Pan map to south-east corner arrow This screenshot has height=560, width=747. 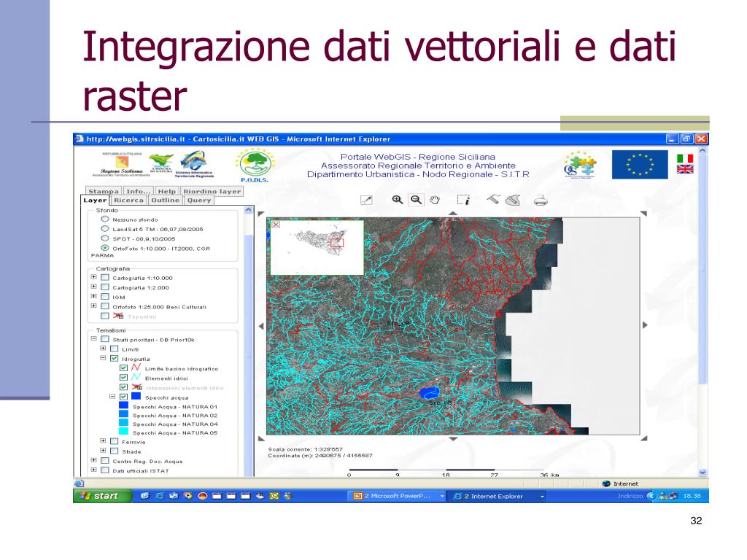pos(643,438)
